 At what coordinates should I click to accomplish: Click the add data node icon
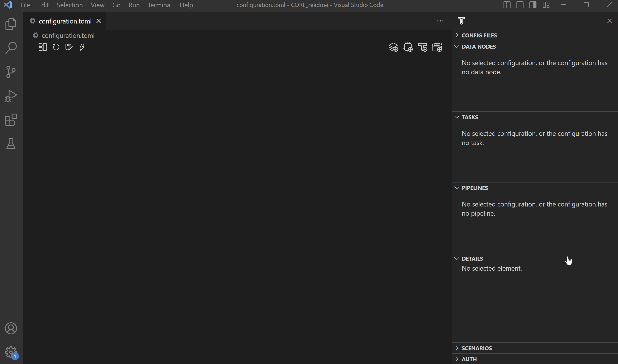tap(393, 47)
